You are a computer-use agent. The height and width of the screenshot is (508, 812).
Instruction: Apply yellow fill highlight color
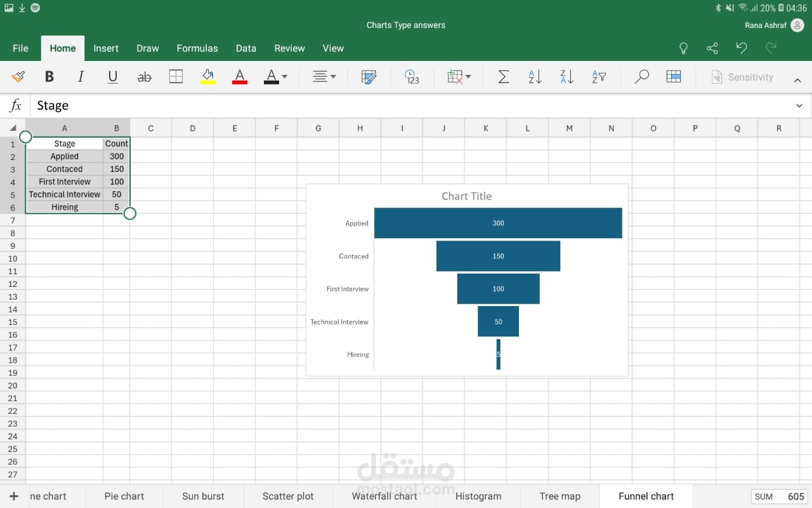coord(208,77)
